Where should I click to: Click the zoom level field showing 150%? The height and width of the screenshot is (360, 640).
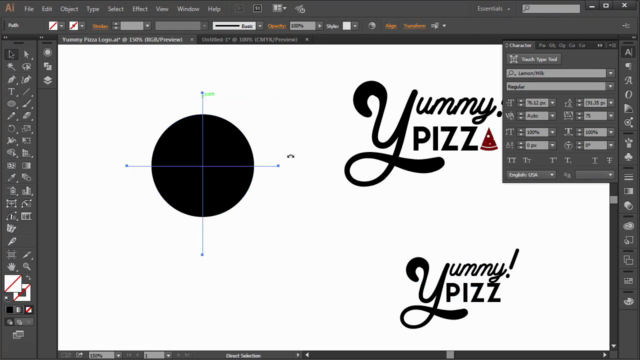pos(102,356)
